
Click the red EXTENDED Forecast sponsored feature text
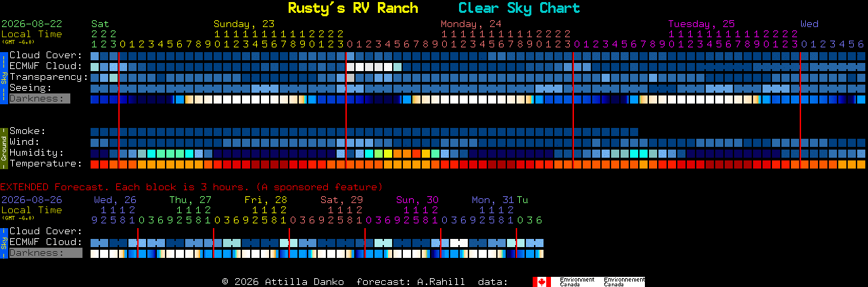[x=191, y=187]
